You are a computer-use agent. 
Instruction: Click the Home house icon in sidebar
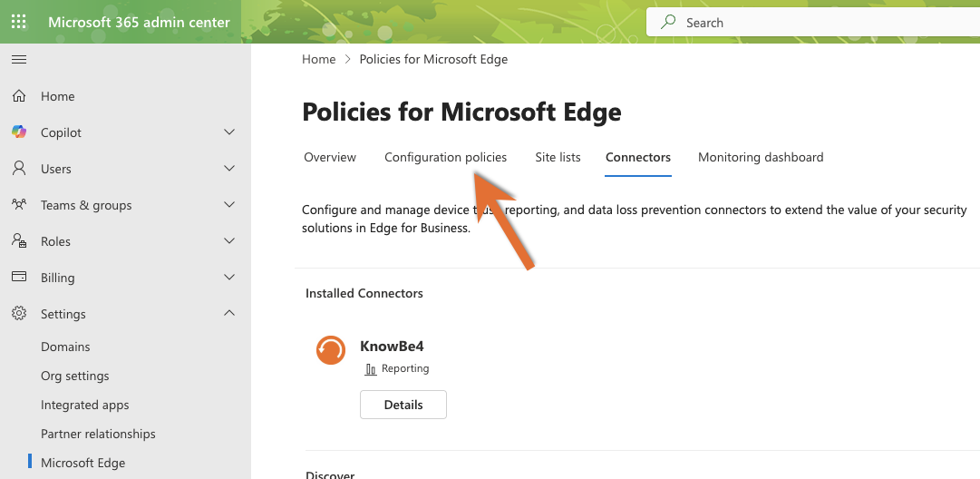click(x=19, y=96)
